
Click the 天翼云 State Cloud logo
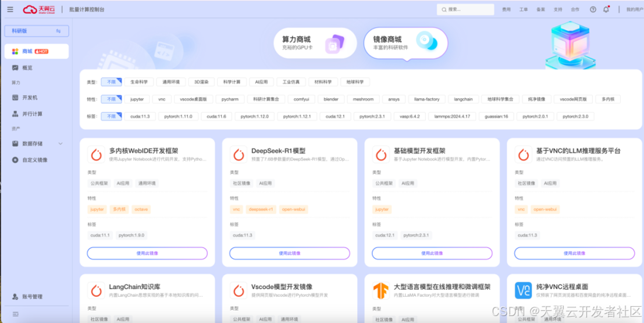tap(40, 9)
